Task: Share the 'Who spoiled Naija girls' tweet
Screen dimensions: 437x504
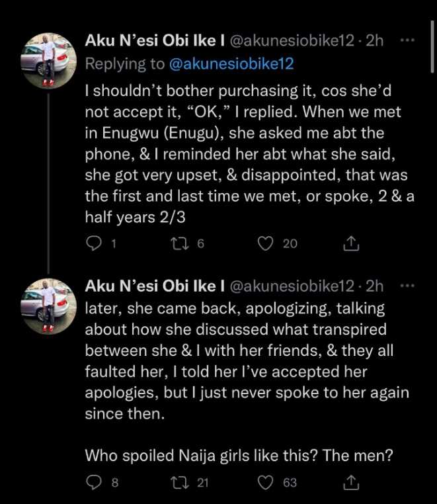Action: click(x=352, y=483)
